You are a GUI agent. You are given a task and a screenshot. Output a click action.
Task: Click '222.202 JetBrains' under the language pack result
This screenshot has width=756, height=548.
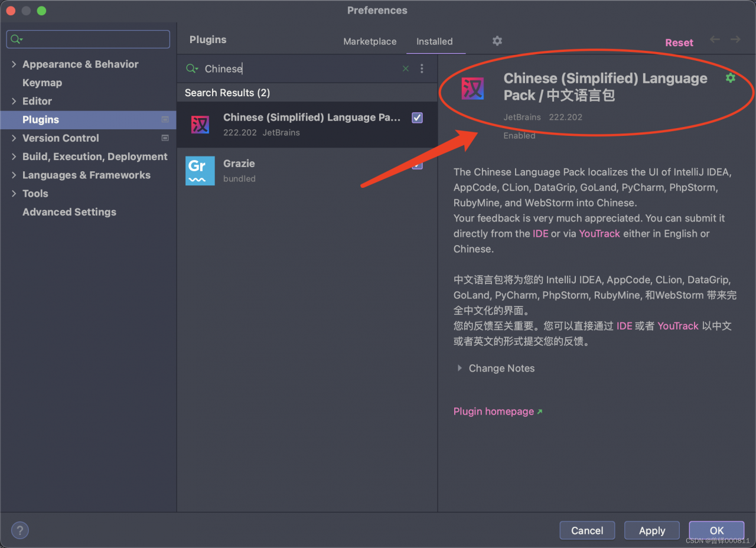(x=262, y=132)
